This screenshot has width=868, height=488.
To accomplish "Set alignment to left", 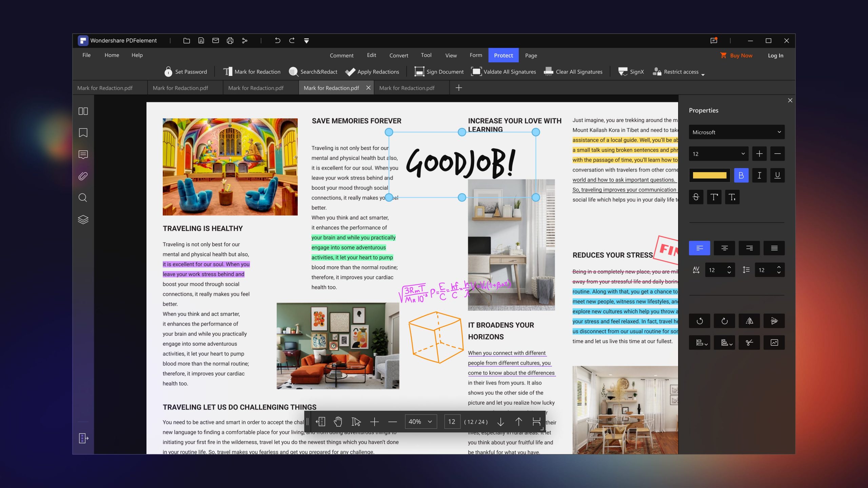I will coord(699,248).
